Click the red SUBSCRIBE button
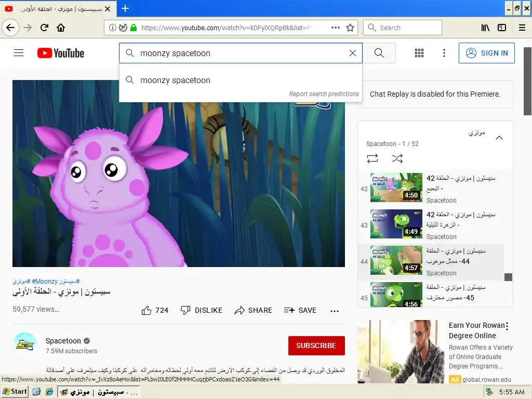Image resolution: width=532 pixels, height=399 pixels. (316, 345)
